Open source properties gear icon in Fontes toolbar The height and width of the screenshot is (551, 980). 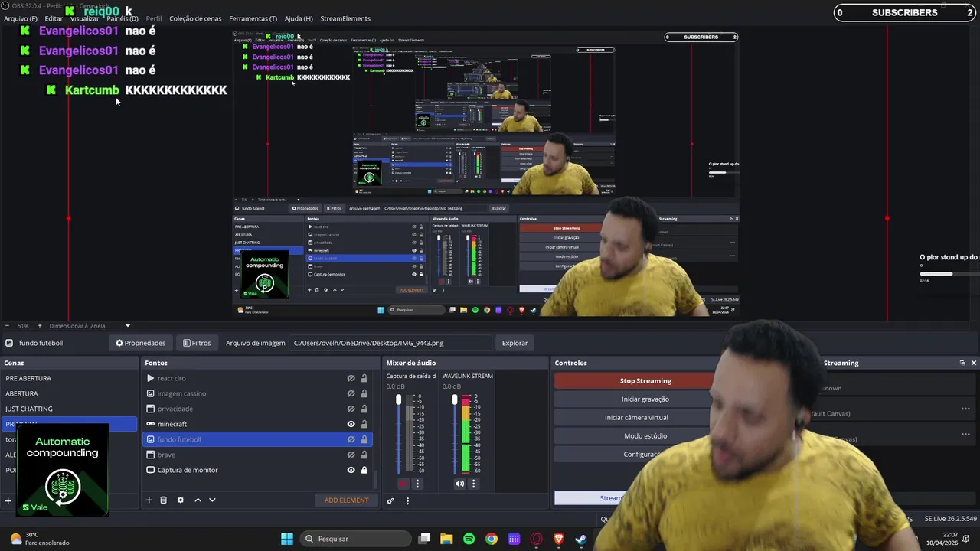tap(181, 500)
